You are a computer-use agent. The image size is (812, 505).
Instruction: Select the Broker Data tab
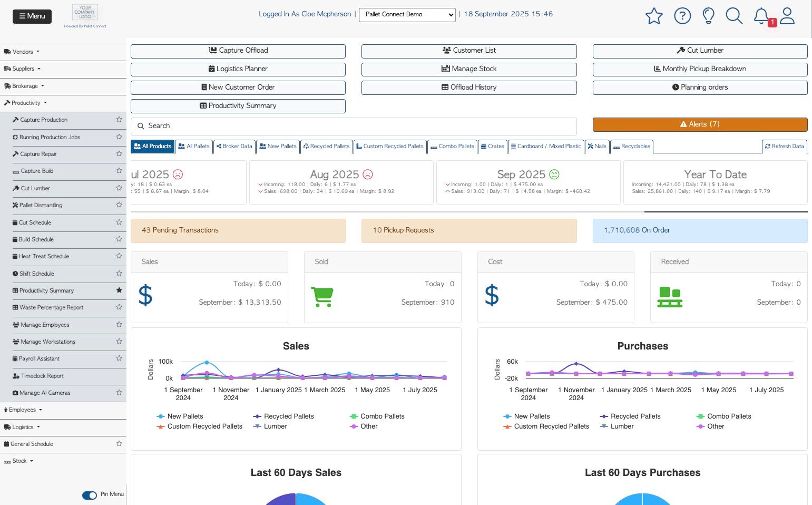pos(234,146)
